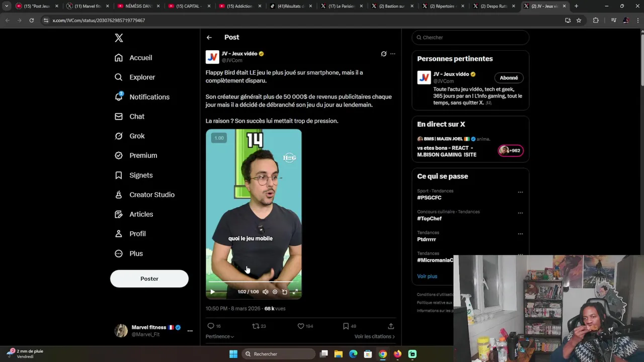Click the Grok explain post icon

pyautogui.click(x=383, y=54)
